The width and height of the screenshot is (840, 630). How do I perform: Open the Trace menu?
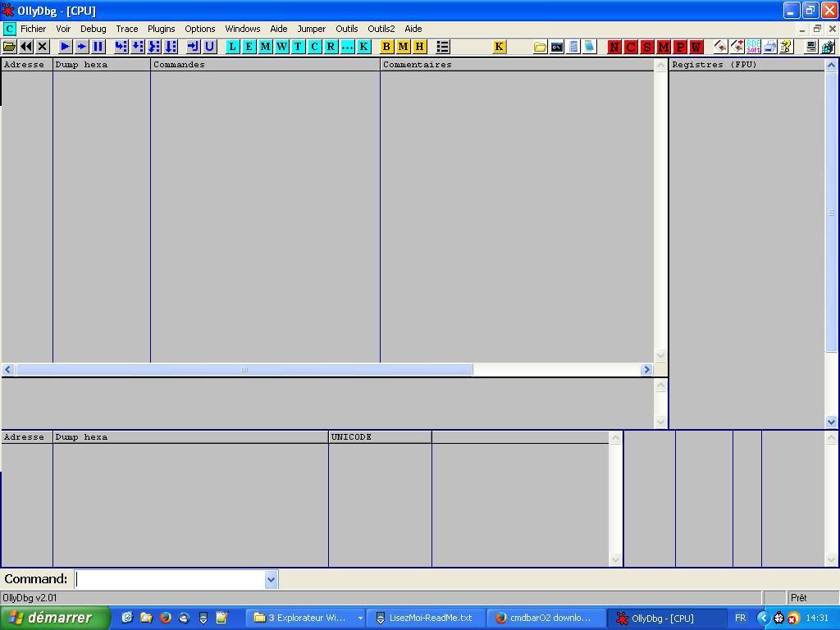[127, 29]
